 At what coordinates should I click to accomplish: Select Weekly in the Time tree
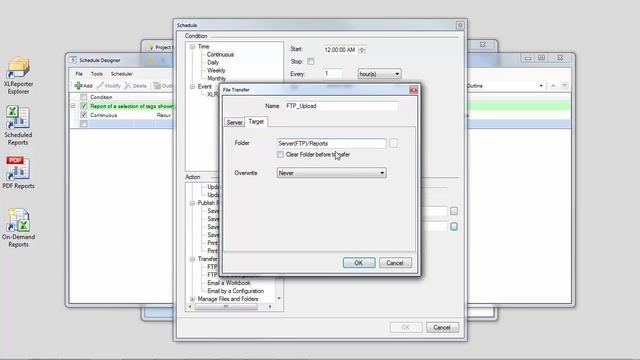point(216,70)
